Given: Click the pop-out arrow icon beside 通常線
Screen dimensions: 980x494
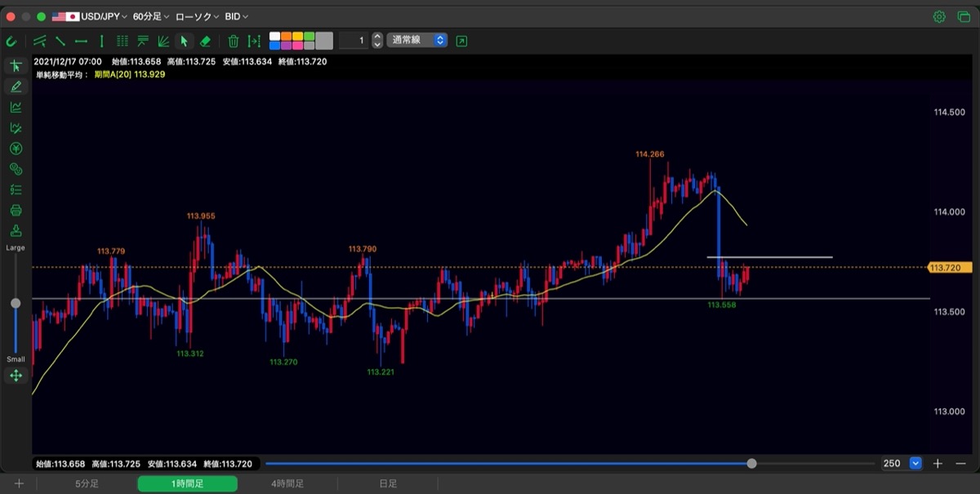Looking at the screenshot, I should tap(462, 41).
